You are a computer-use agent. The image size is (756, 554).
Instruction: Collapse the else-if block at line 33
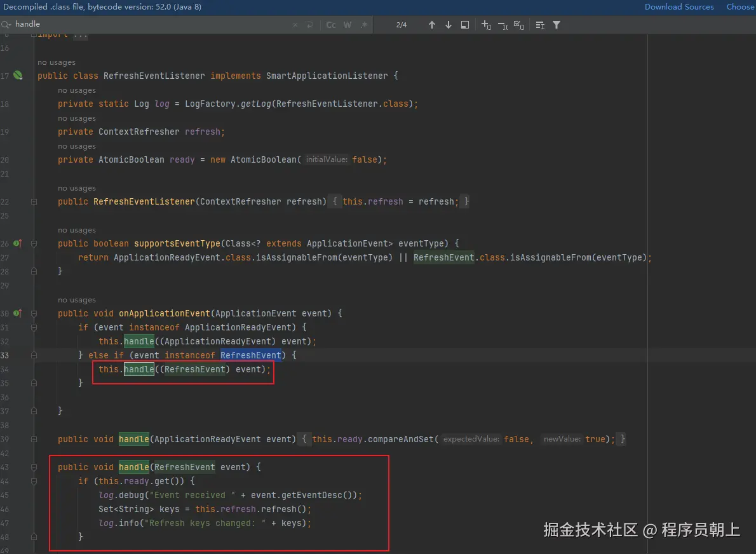[34, 355]
